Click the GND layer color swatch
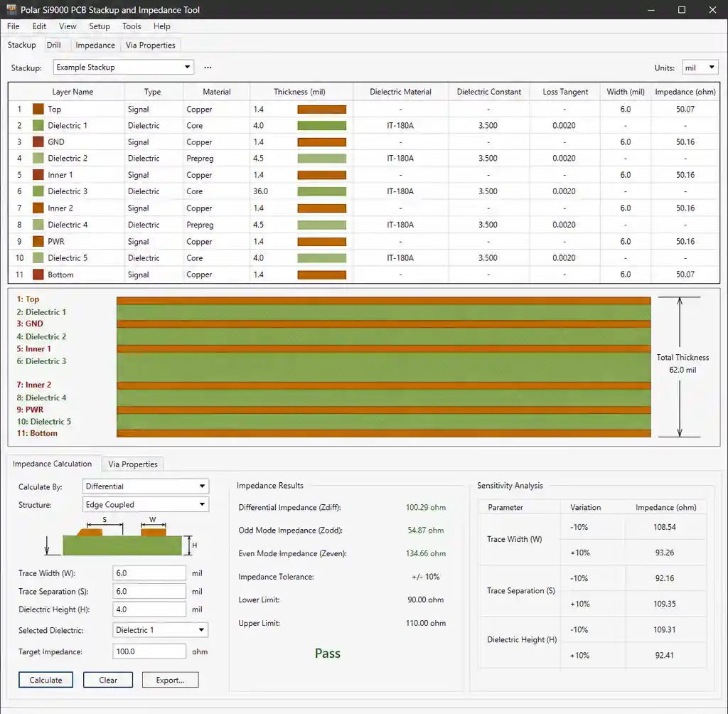 click(38, 142)
